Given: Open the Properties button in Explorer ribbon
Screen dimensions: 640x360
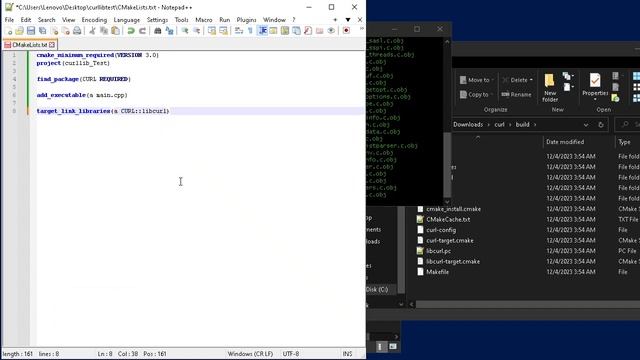Looking at the screenshot, I should coord(595,87).
